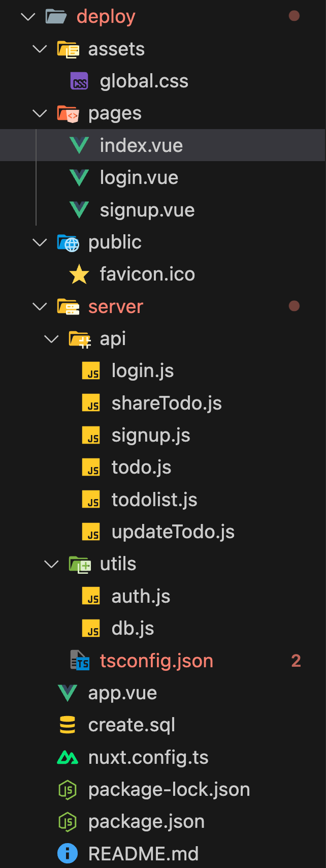This screenshot has width=326, height=868.
Task: Click the database icon next to create.sql
Action: [68, 725]
